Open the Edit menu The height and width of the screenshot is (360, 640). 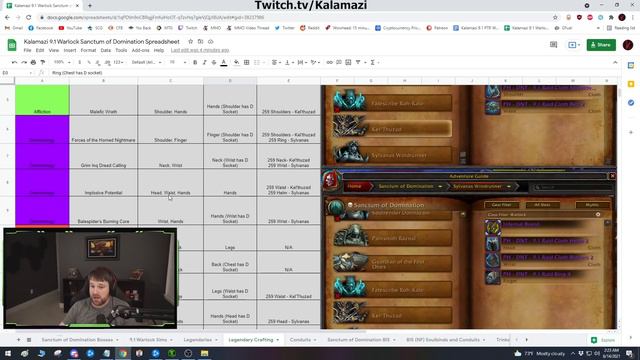(x=40, y=50)
